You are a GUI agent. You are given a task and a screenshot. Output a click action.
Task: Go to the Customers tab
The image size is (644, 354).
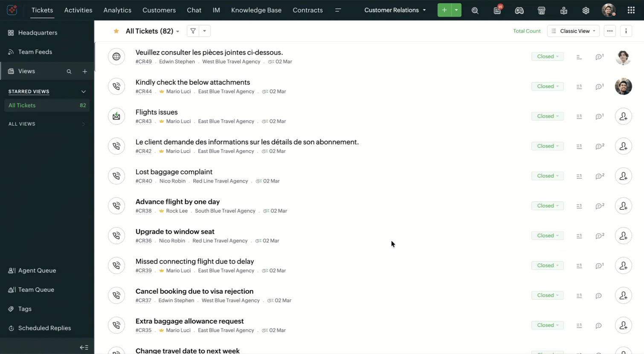pos(159,10)
